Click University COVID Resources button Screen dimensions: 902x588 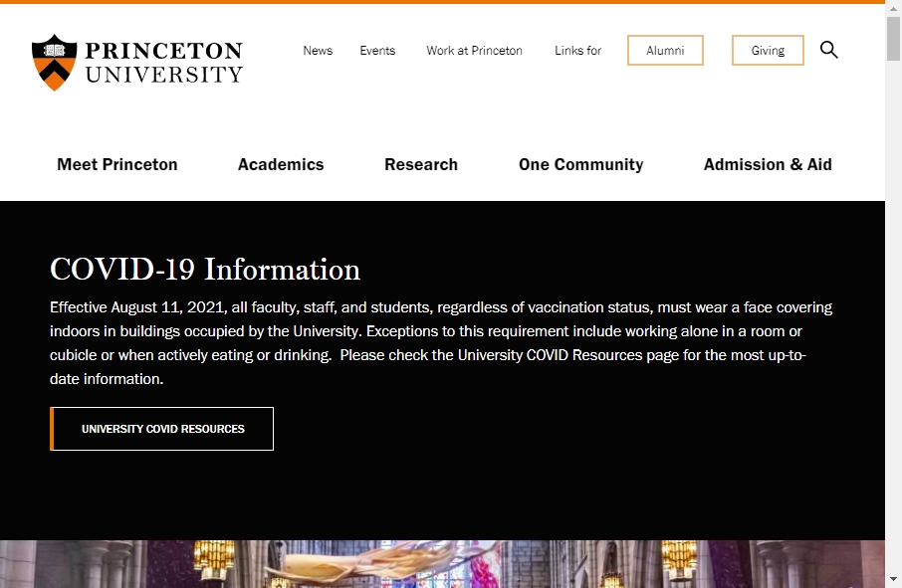[x=161, y=429]
